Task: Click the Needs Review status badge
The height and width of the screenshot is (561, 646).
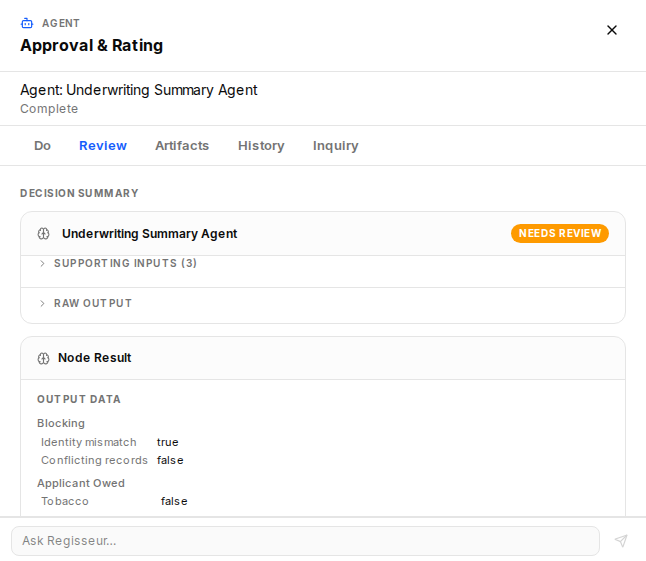Action: point(560,233)
